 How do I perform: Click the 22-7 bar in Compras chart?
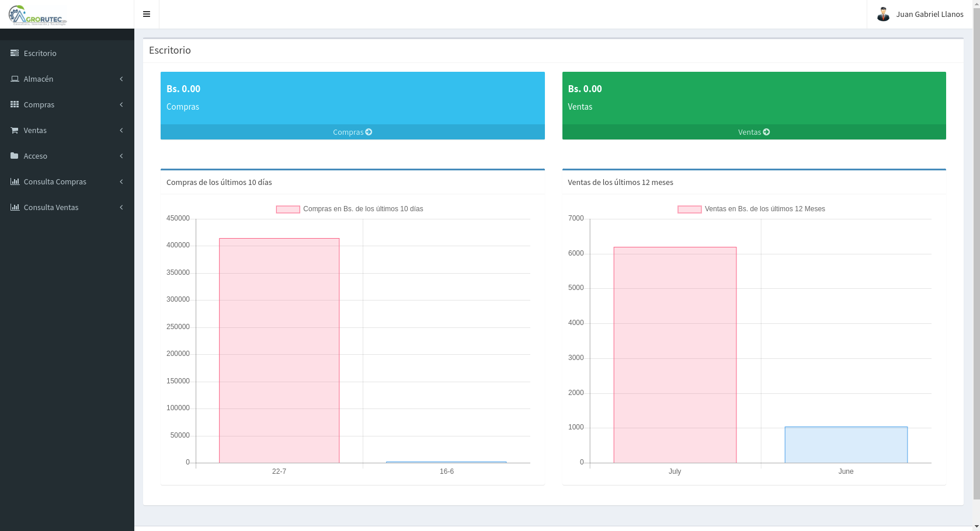pyautogui.click(x=279, y=351)
